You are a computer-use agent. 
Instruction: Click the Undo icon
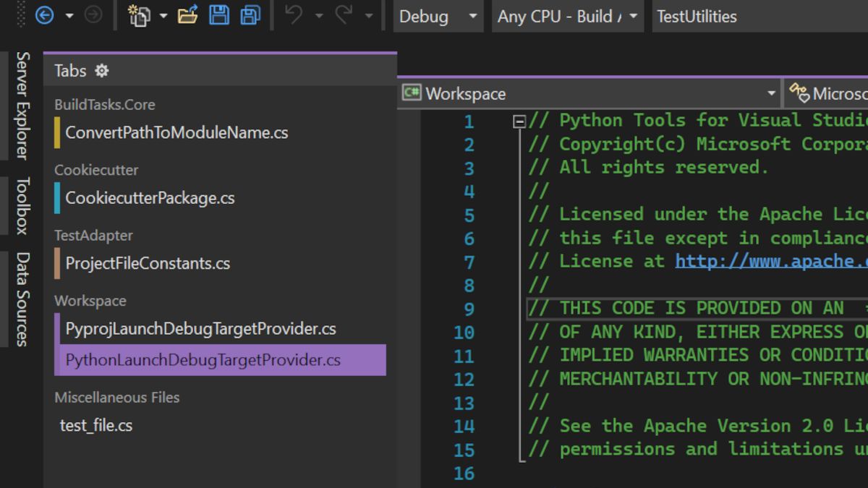click(294, 15)
